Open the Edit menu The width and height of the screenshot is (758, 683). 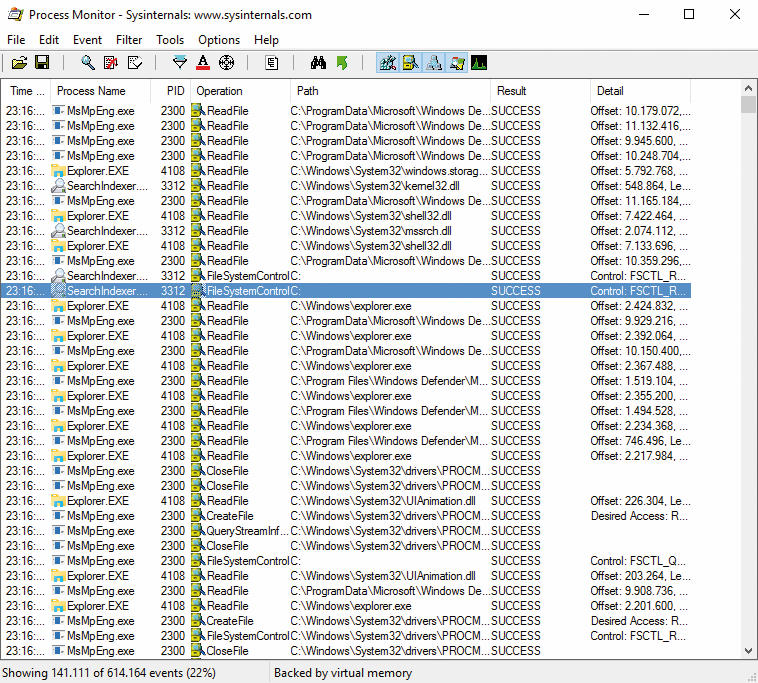coord(49,40)
